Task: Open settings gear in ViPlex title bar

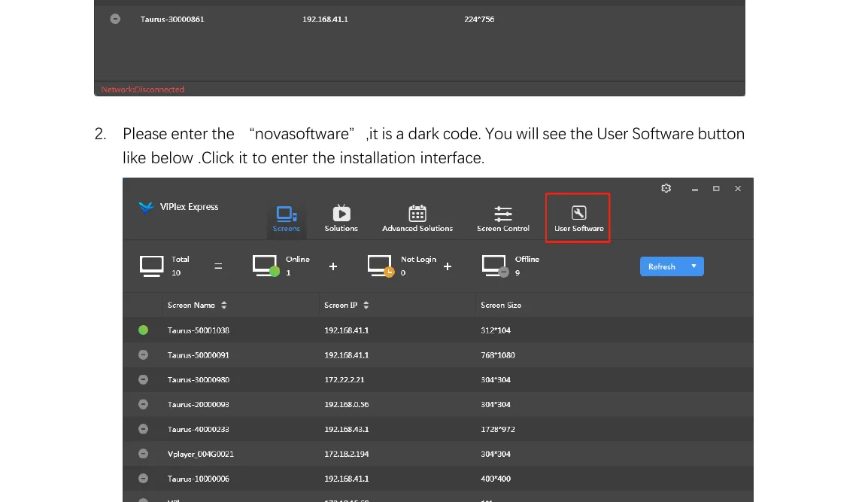Action: point(666,188)
